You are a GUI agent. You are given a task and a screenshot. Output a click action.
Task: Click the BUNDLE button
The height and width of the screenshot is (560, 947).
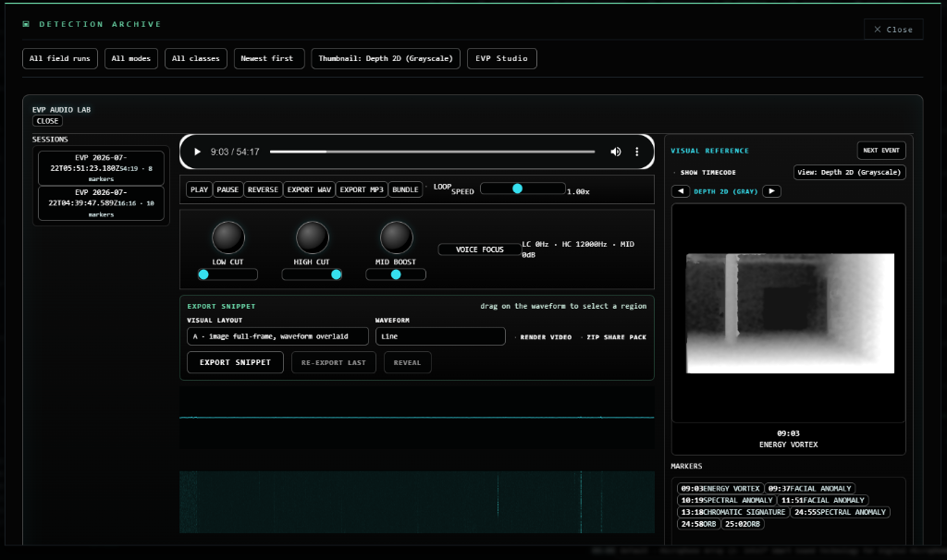405,189
